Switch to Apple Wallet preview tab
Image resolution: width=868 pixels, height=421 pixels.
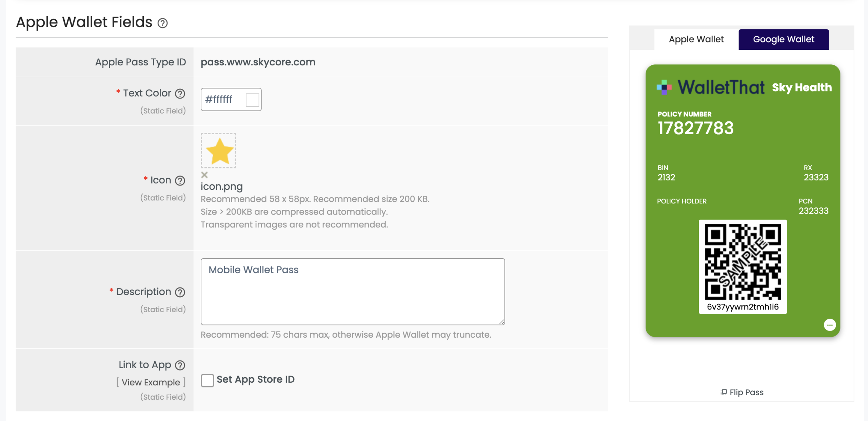point(696,39)
